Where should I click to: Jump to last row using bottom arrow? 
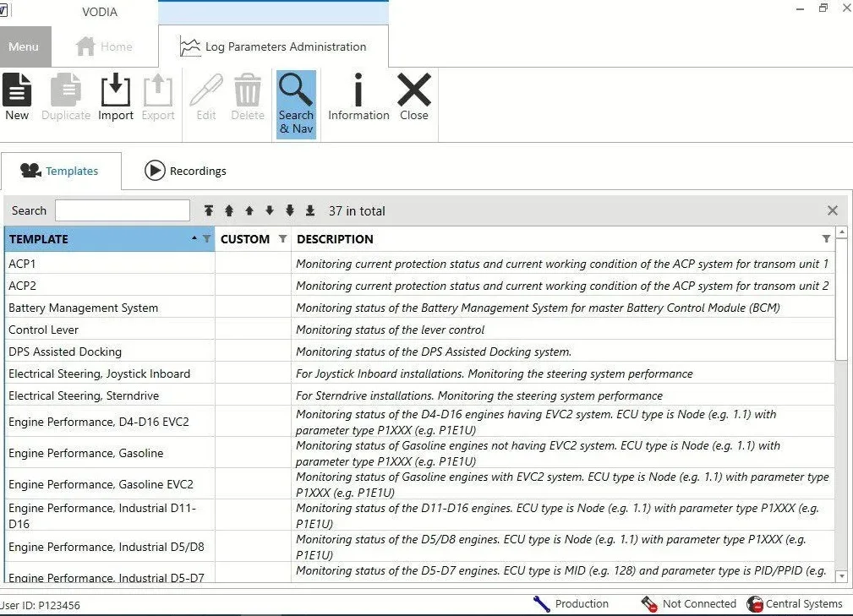[310, 210]
